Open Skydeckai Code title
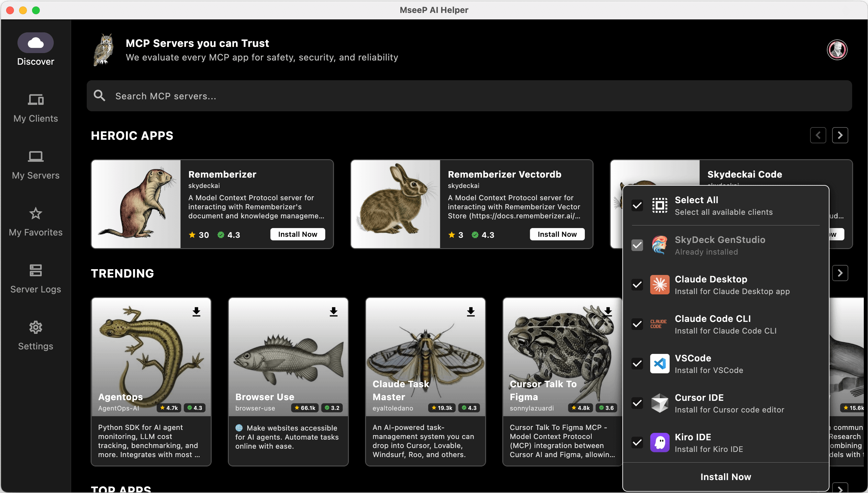The width and height of the screenshot is (868, 493). (x=745, y=174)
